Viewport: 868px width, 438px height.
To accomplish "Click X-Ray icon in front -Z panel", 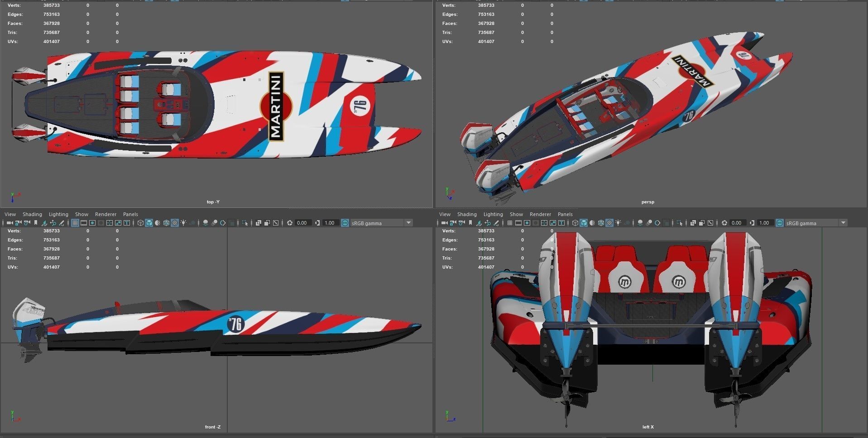I will click(x=258, y=223).
